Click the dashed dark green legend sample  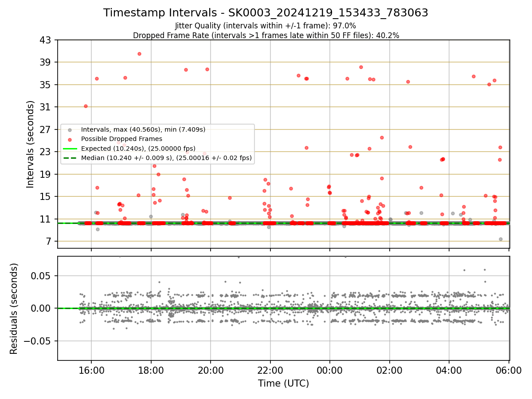coord(70,158)
